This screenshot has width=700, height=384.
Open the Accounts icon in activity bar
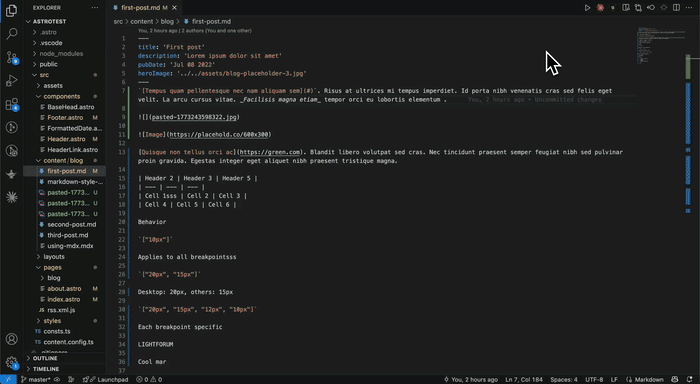point(12,339)
